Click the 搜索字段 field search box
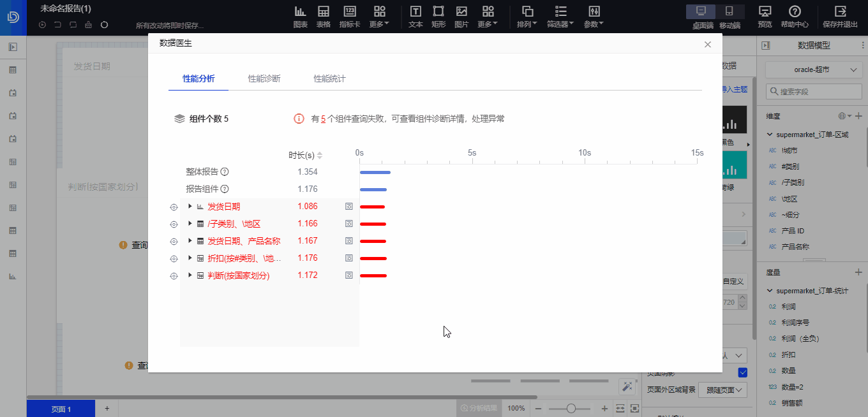 813,91
